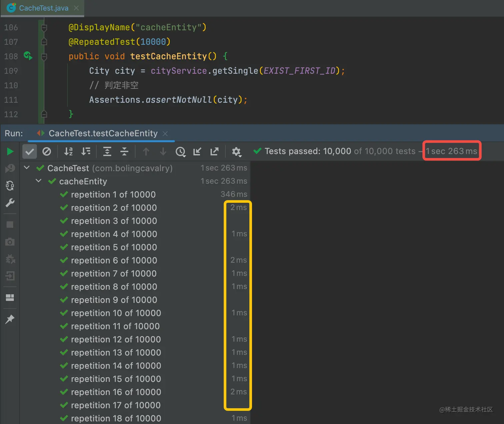The height and width of the screenshot is (424, 504).
Task: Select repetition 11 of 10000
Action: (x=135, y=326)
